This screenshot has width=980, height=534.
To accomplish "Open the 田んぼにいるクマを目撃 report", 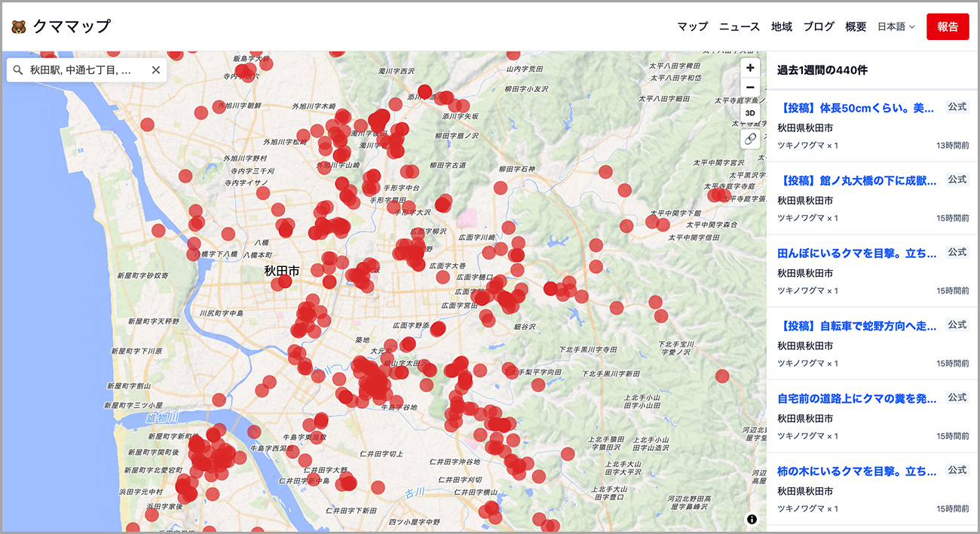I will pos(856,253).
